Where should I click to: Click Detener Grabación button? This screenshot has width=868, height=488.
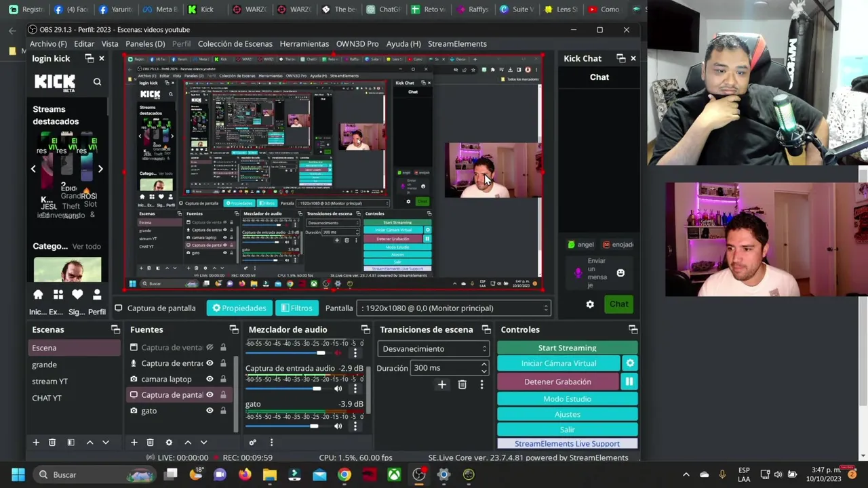[558, 382]
